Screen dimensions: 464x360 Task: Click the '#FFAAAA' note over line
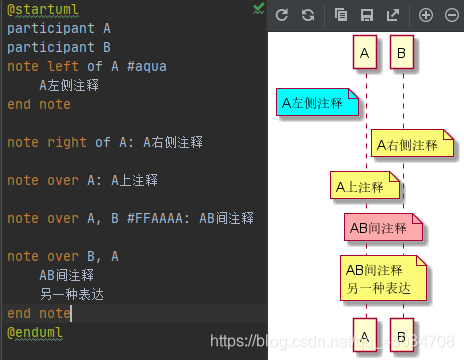click(130, 218)
